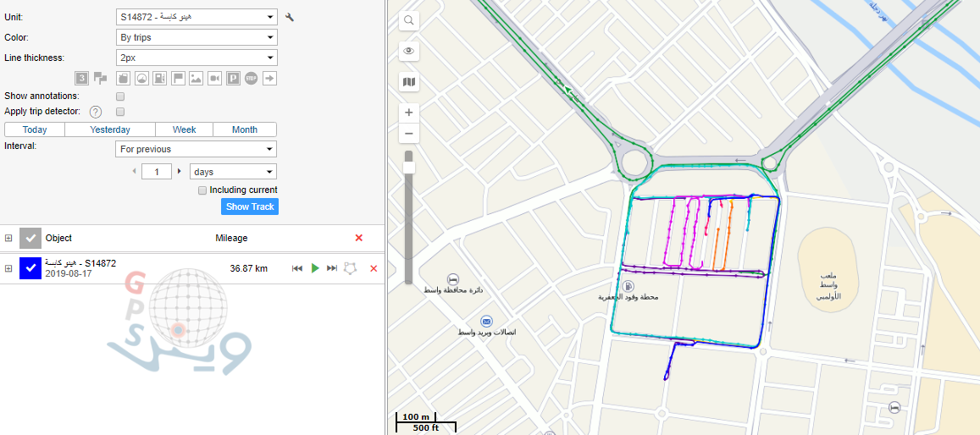This screenshot has width=980, height=435.
Task: Enable the Apply trip detector checkbox
Action: tap(120, 112)
